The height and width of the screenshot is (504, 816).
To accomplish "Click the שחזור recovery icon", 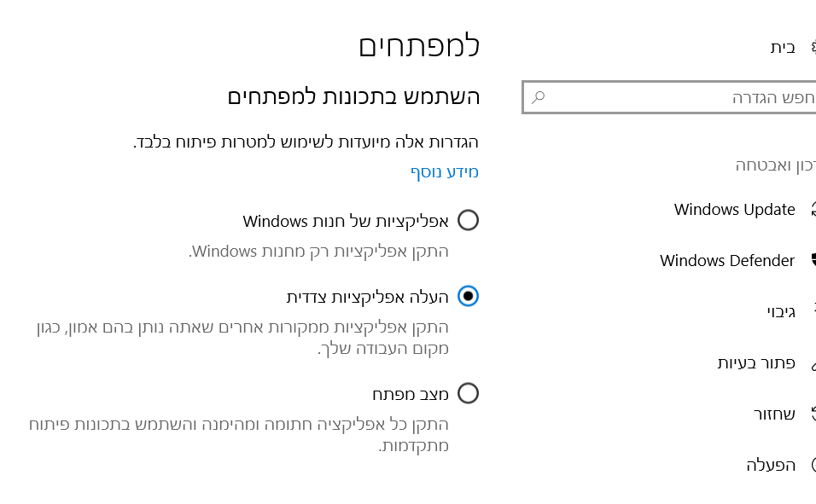I will coord(813,414).
